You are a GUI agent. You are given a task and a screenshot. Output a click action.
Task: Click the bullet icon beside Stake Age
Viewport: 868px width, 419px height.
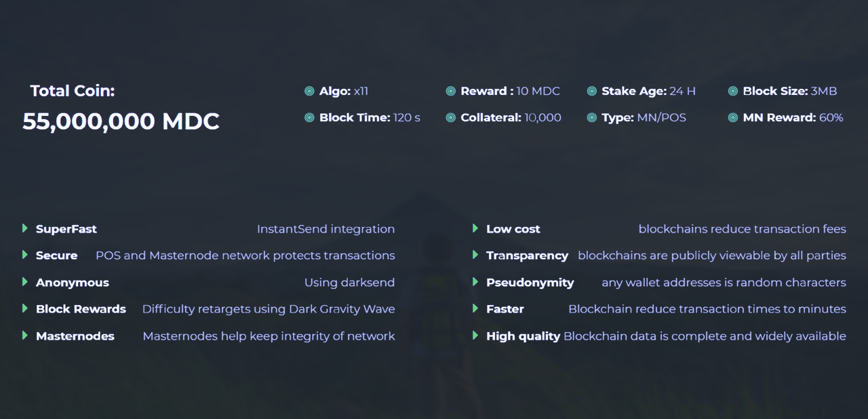coord(591,91)
